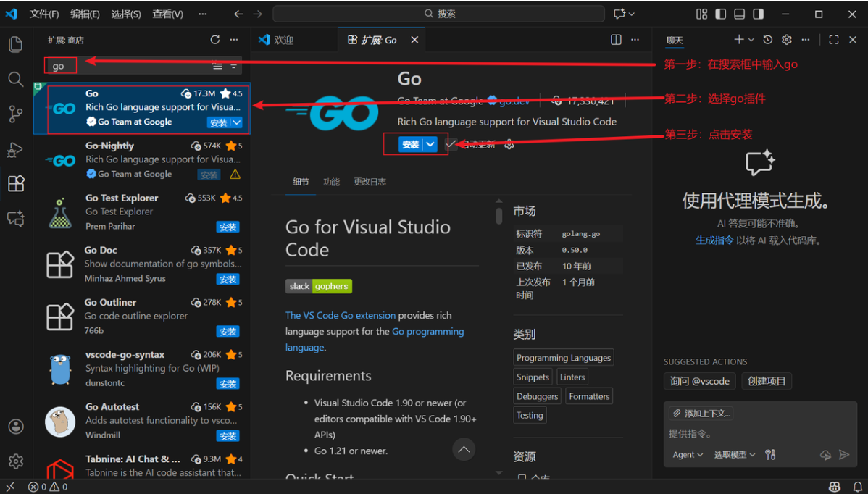
Task: Open the View menu
Action: (x=168, y=14)
